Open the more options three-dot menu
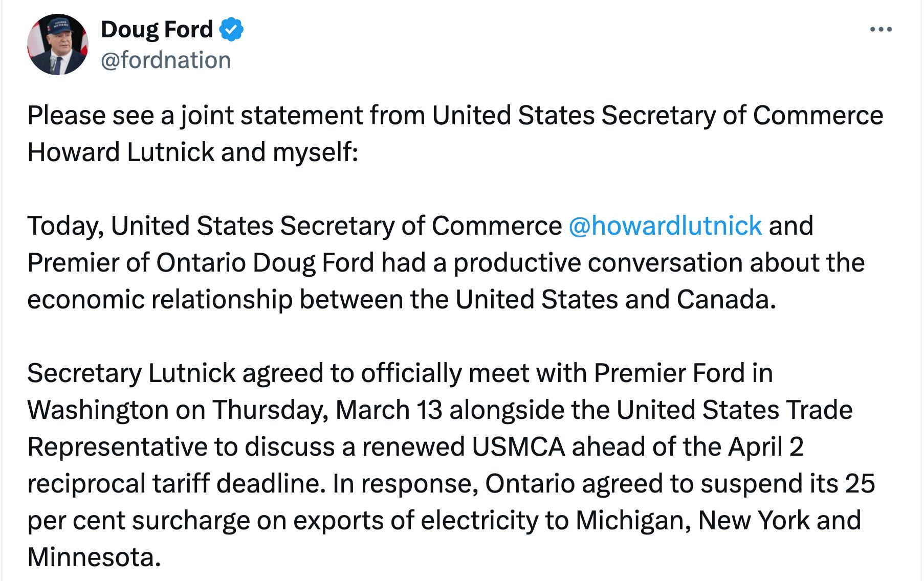Screen dimensions: 924x581 [x=881, y=30]
